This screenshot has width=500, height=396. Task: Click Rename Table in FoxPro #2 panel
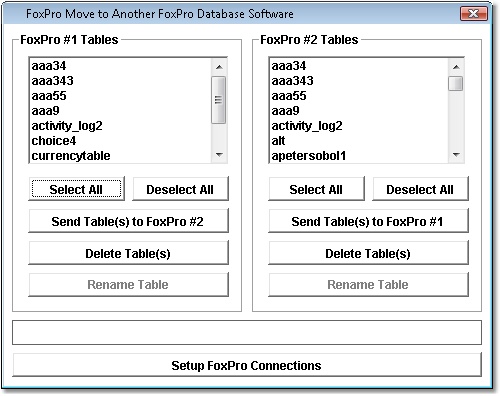point(368,284)
